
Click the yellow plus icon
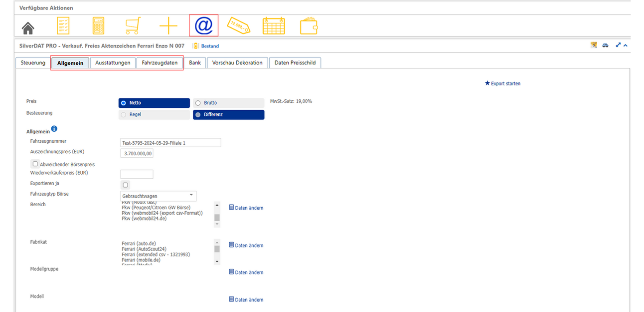(x=168, y=26)
